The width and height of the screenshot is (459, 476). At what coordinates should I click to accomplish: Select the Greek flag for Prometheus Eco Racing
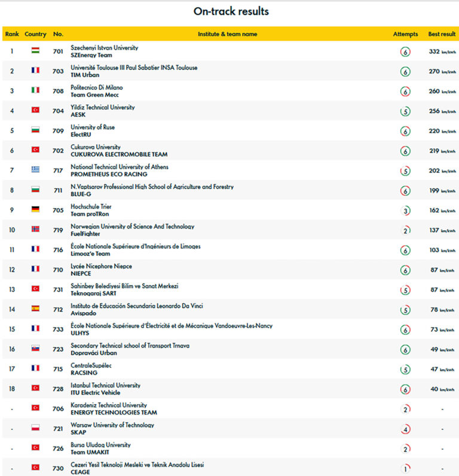pyautogui.click(x=35, y=170)
